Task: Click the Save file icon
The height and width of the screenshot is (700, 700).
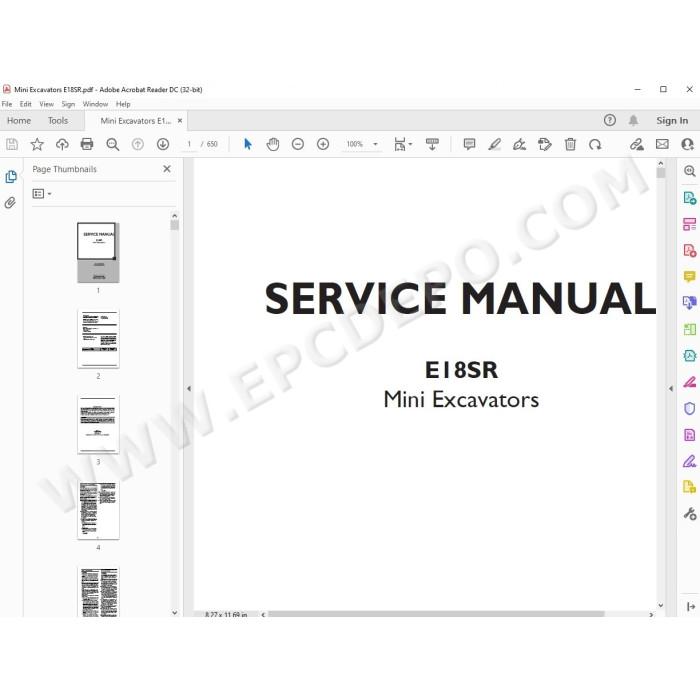Action: tap(12, 144)
